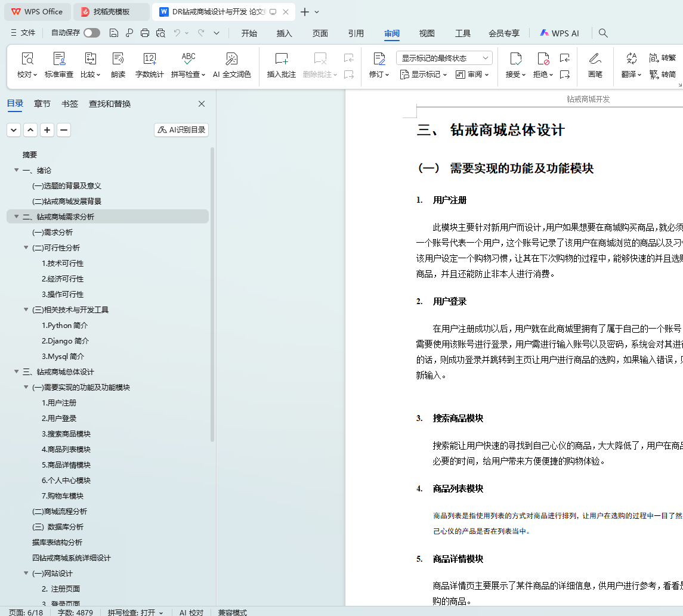Open the 显示标记的最终状态 dropdown
Viewport: 683px width, 616px height.
point(444,58)
